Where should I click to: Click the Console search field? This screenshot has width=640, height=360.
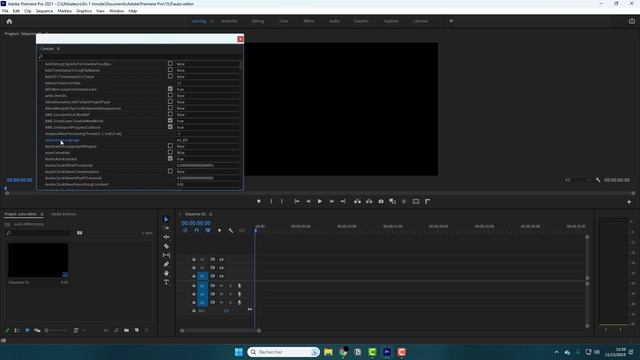click(x=139, y=57)
